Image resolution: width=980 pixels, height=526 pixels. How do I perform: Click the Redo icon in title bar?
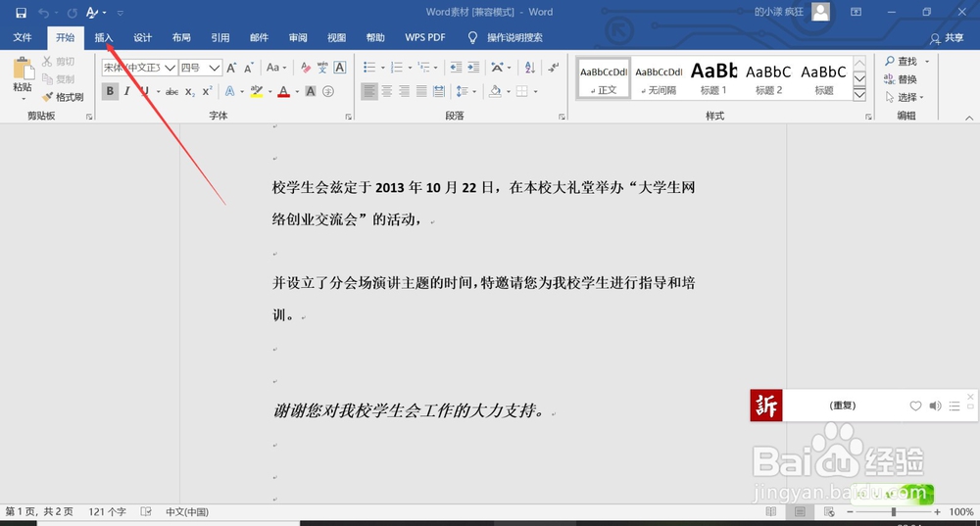[72, 13]
